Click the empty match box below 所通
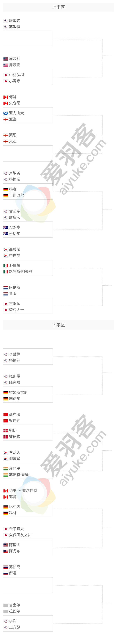 28,585
